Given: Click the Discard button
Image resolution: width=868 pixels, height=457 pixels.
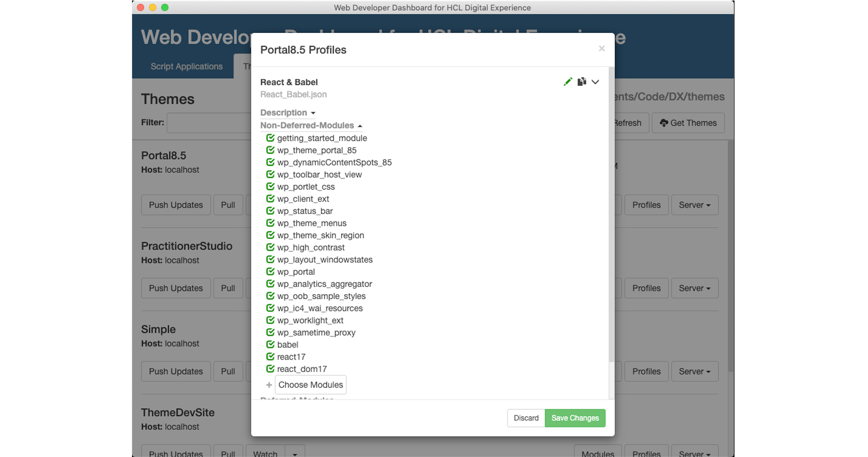Looking at the screenshot, I should pos(526,418).
